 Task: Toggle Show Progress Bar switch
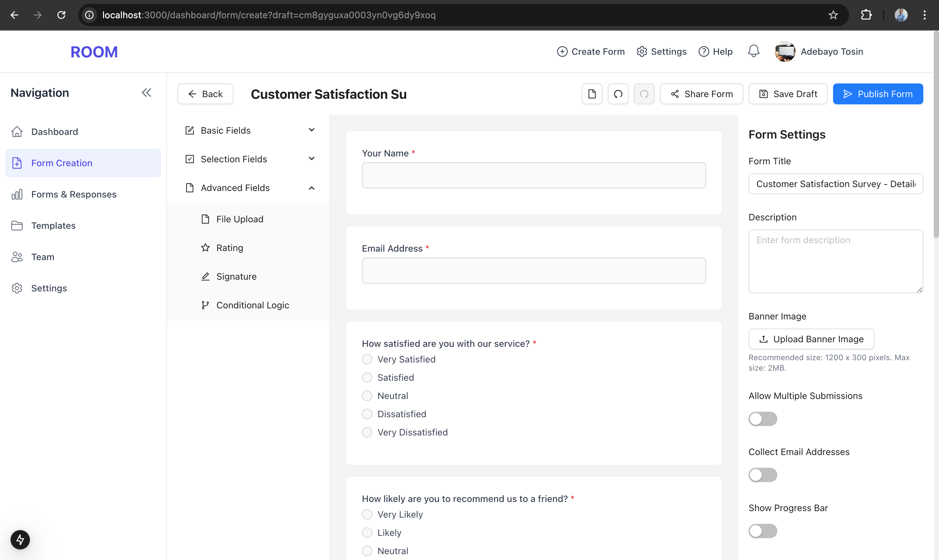point(763,531)
